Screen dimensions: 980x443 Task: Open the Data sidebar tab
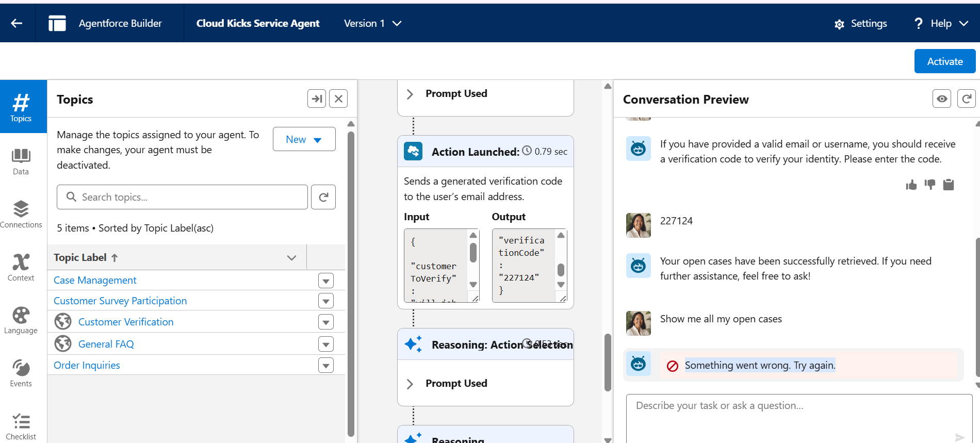(21, 161)
